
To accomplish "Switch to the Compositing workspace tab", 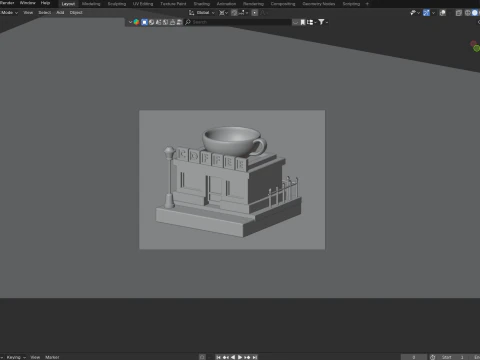I will (x=283, y=4).
